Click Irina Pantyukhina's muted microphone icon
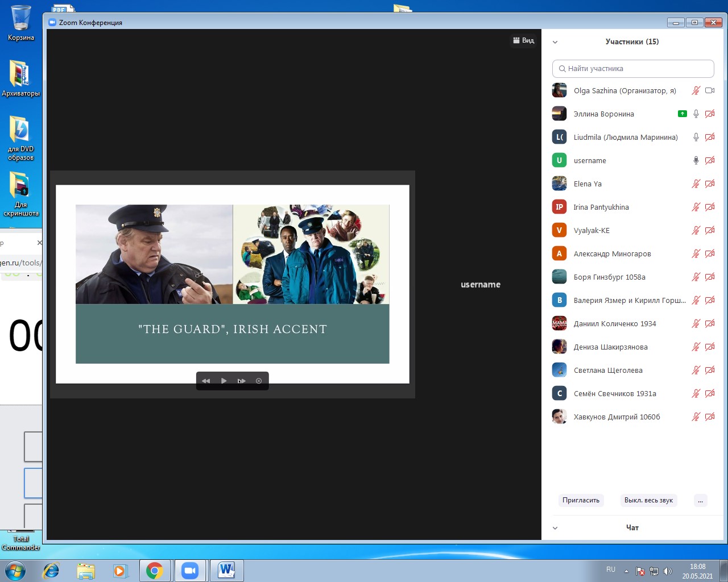 point(696,207)
